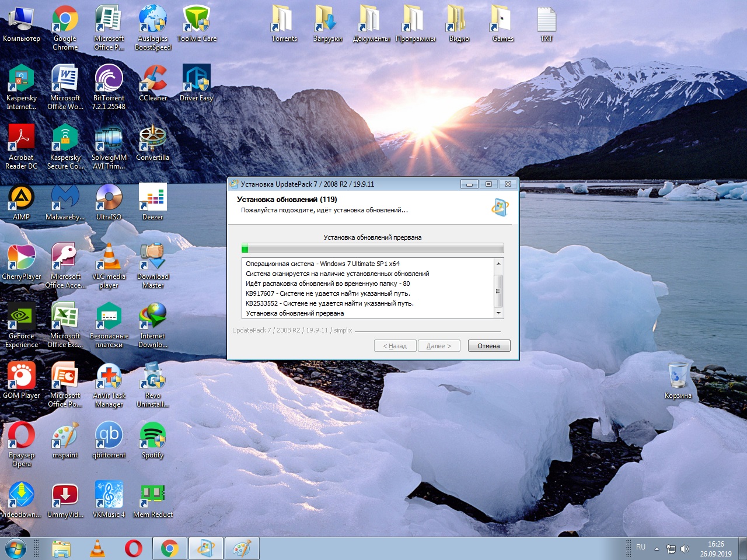Open Download Master shortcut
The width and height of the screenshot is (747, 560).
(153, 266)
